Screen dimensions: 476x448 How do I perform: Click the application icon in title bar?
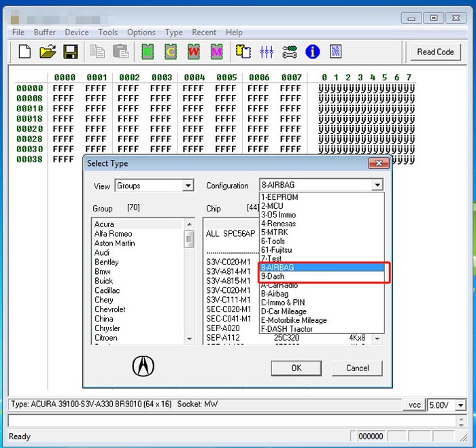15,19
